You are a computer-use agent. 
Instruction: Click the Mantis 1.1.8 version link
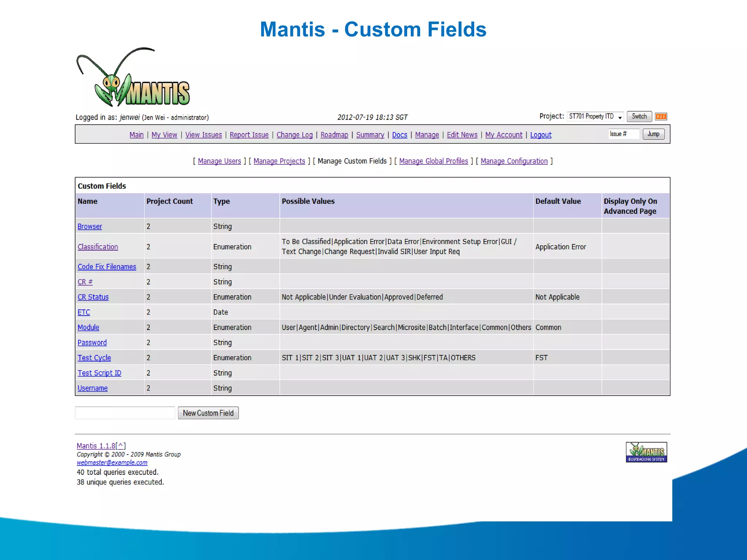click(96, 446)
